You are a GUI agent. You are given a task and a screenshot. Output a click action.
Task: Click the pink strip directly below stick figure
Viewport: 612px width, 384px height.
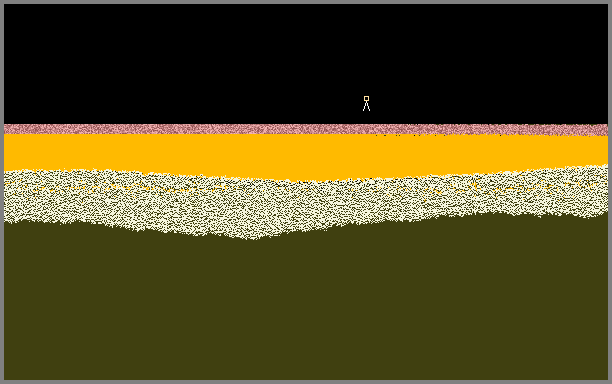366,129
